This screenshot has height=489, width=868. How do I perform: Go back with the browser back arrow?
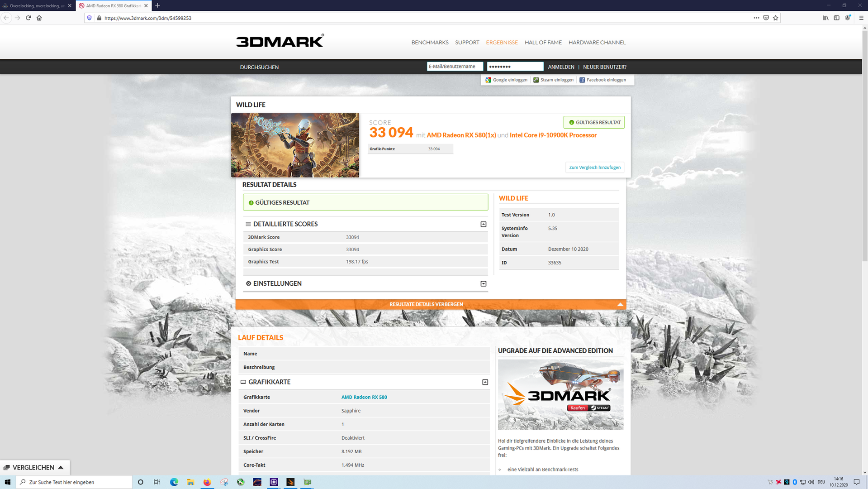(6, 18)
